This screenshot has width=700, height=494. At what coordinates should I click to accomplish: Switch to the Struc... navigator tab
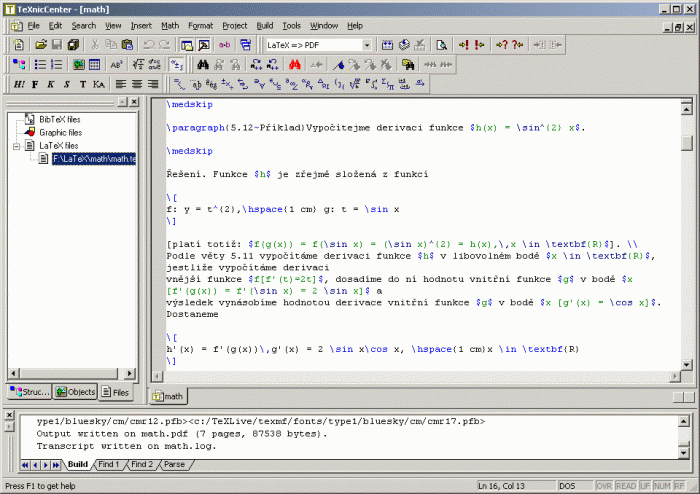[30, 392]
